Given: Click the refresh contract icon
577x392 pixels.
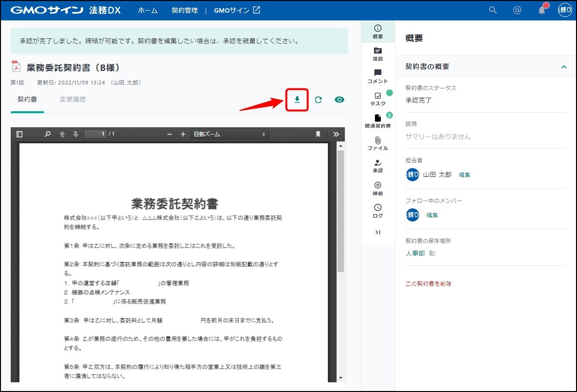Looking at the screenshot, I should coord(318,100).
